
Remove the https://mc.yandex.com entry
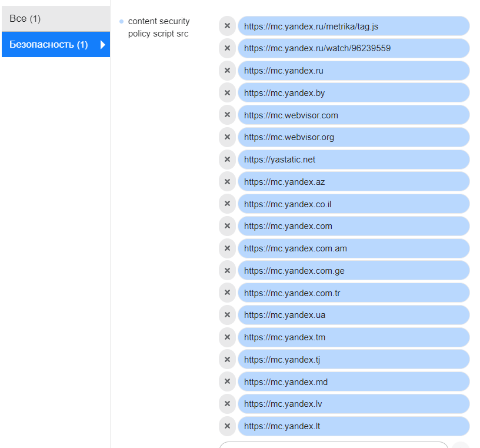point(227,226)
